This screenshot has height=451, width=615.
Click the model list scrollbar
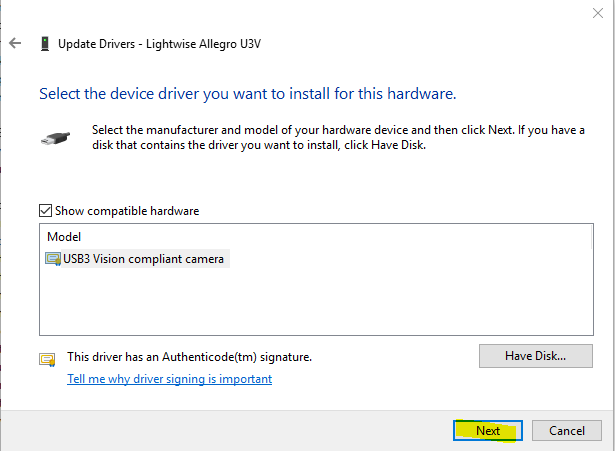point(592,237)
